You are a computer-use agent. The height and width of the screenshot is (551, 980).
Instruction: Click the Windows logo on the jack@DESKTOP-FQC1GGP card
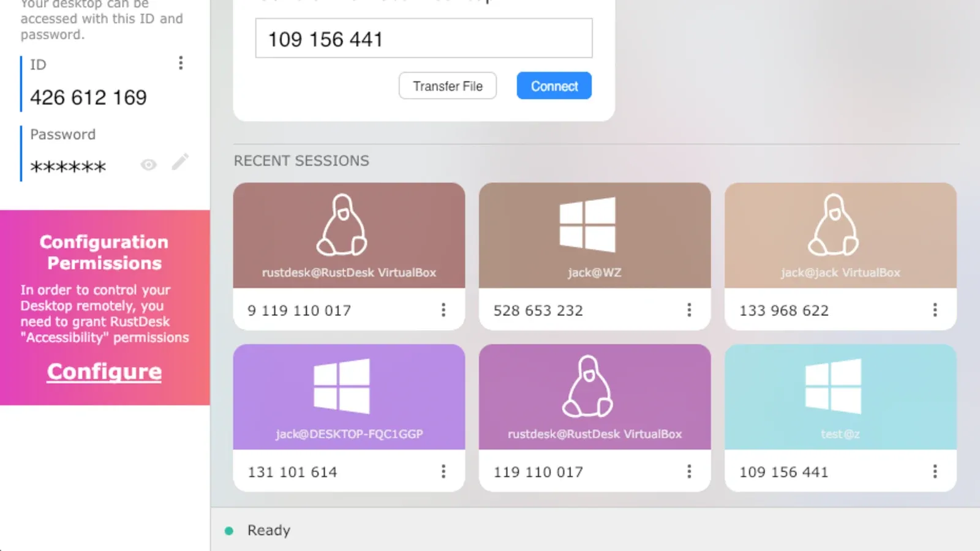(x=342, y=386)
